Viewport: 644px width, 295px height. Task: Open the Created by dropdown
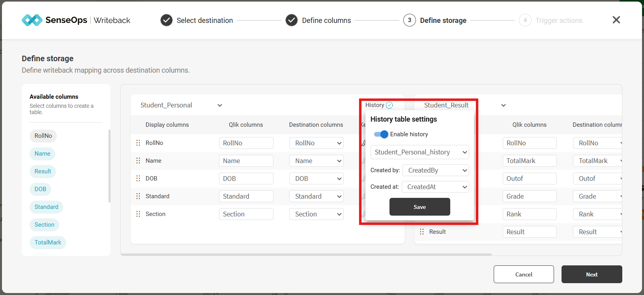pos(436,170)
